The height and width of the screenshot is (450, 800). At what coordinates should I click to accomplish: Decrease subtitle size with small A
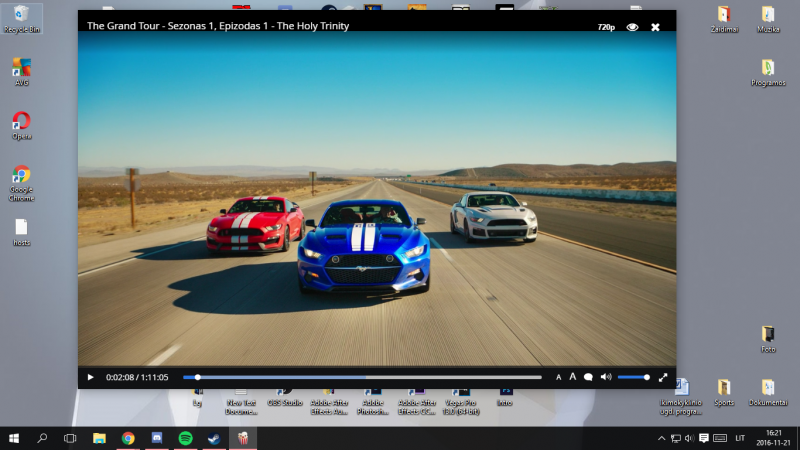point(558,378)
